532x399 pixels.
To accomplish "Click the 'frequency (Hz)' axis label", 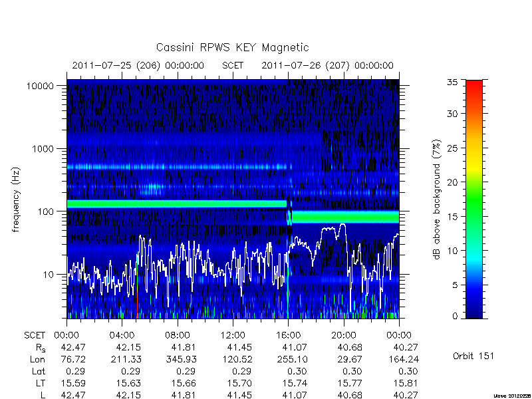I will click(16, 199).
